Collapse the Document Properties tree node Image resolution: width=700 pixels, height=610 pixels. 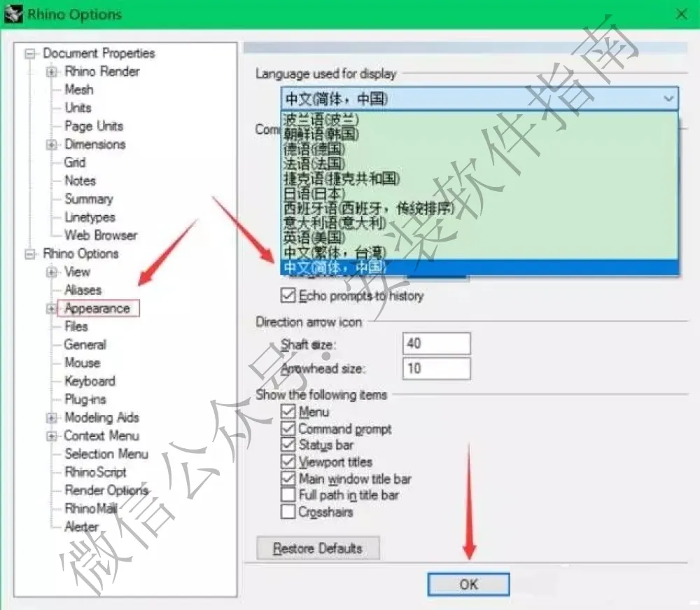click(x=30, y=54)
